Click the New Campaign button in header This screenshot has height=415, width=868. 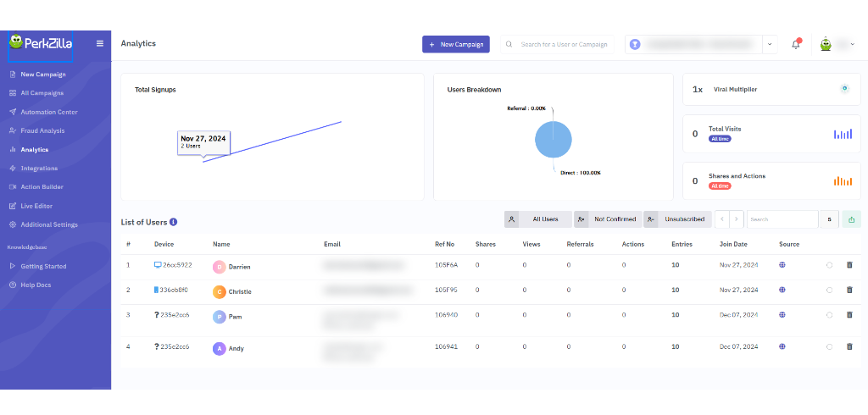pyautogui.click(x=456, y=44)
